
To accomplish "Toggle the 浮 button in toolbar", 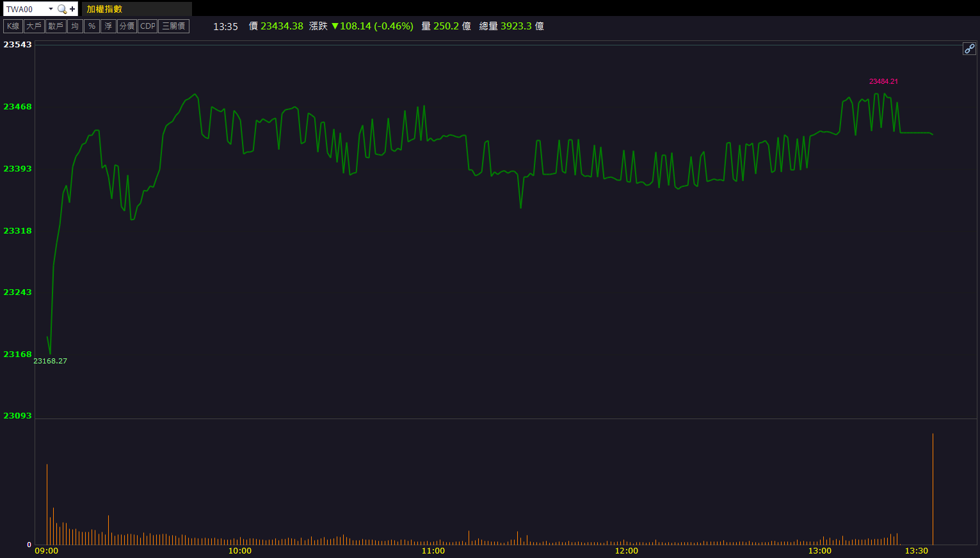I will click(108, 26).
